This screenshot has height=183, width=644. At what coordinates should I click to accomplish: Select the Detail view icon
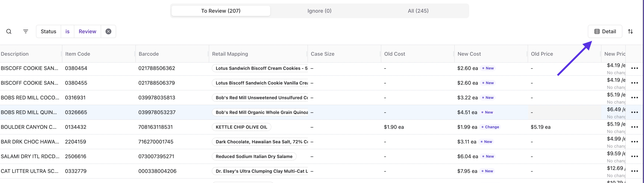click(598, 31)
